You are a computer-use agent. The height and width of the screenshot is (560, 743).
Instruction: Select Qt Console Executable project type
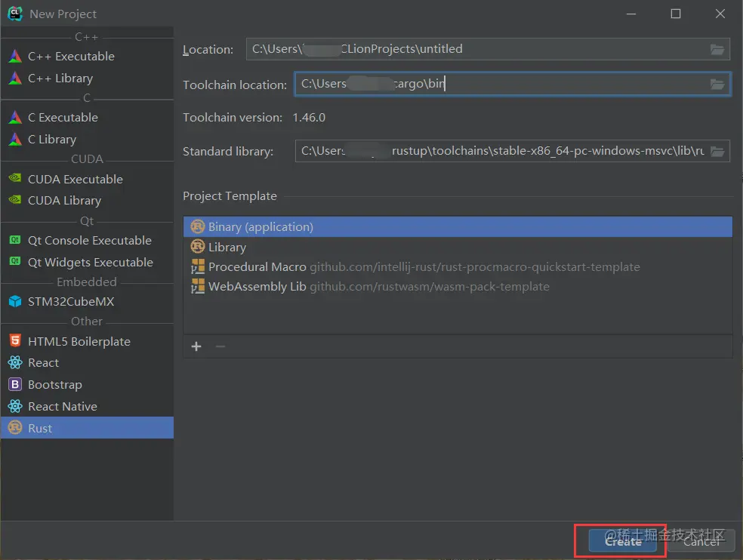click(x=87, y=240)
